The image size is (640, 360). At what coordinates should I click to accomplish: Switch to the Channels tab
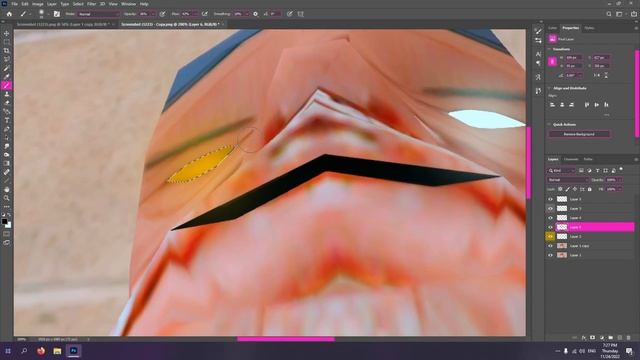tap(571, 159)
